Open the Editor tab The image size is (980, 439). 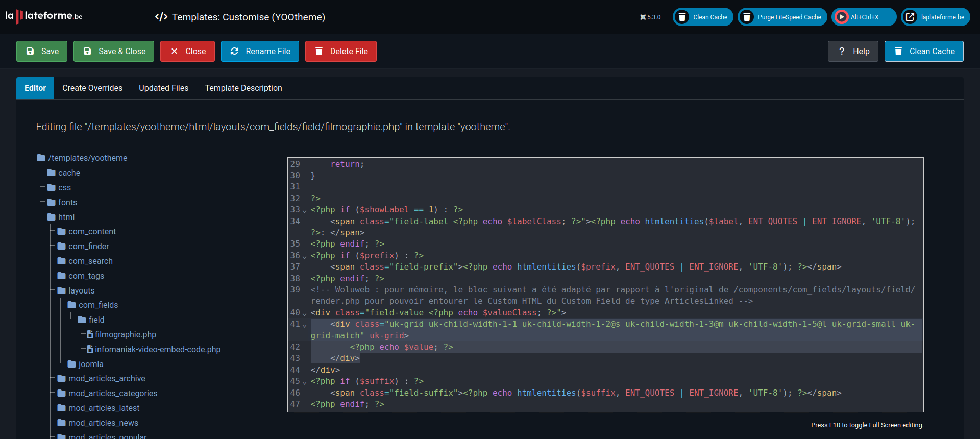coord(35,88)
